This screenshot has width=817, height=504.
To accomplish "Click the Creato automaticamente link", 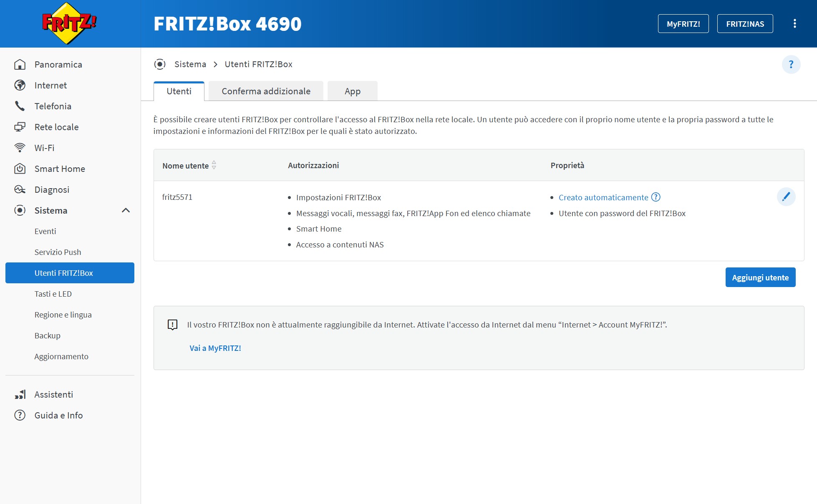I will tap(603, 197).
